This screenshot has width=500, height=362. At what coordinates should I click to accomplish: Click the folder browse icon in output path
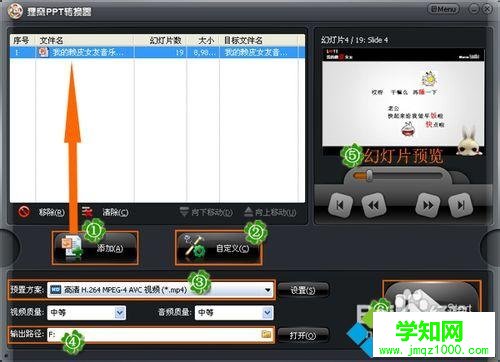[x=266, y=334]
